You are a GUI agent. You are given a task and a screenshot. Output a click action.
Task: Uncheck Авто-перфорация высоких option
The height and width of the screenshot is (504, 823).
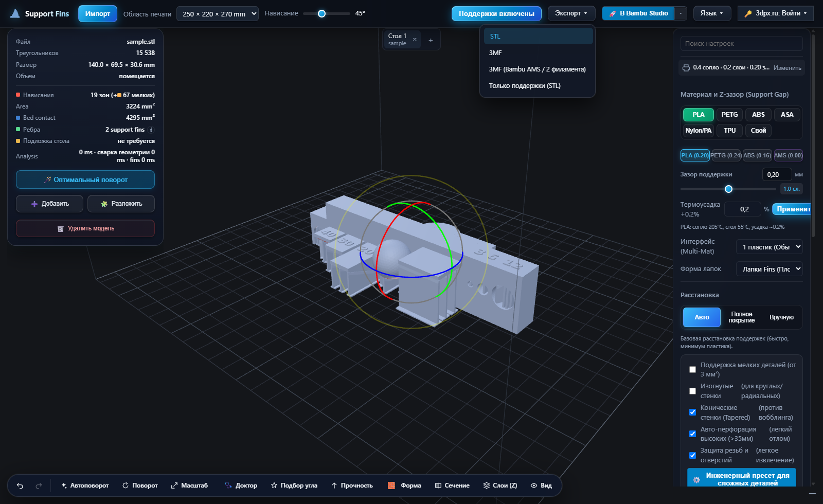pos(692,434)
